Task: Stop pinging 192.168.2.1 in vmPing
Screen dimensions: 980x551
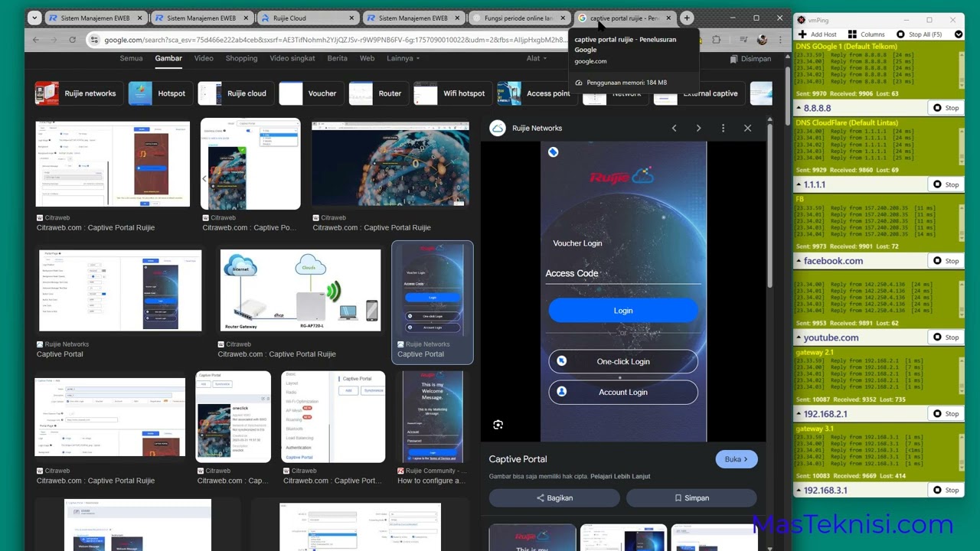Action: coord(946,414)
